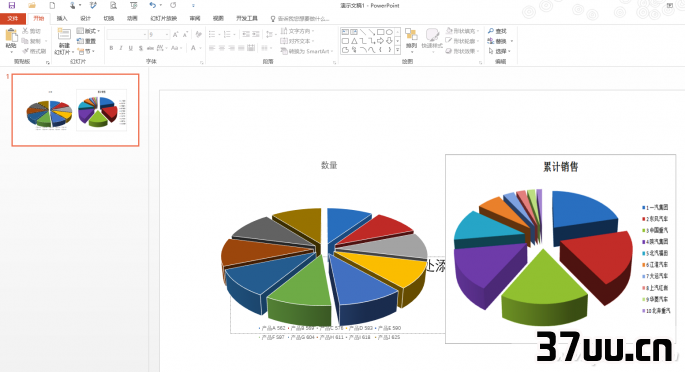Select the right arrow shape in shapes gallery
This screenshot has width=685, height=372.
point(380,41)
